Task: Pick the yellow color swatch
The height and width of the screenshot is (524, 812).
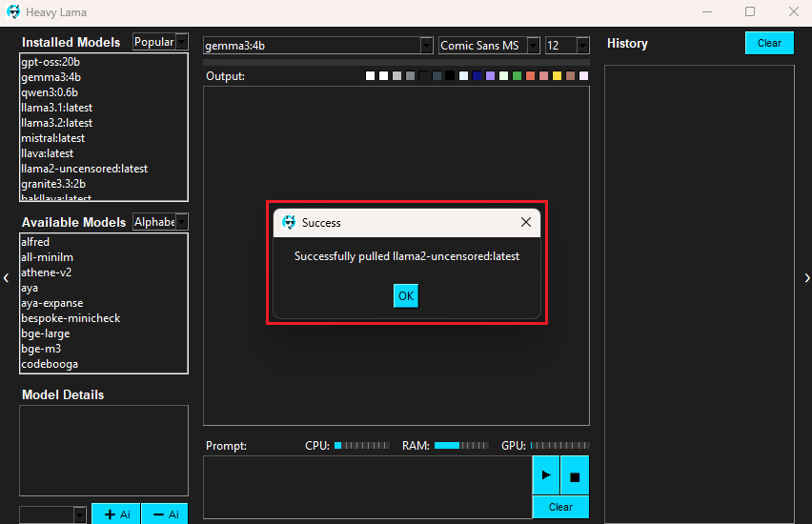Action: [558, 76]
